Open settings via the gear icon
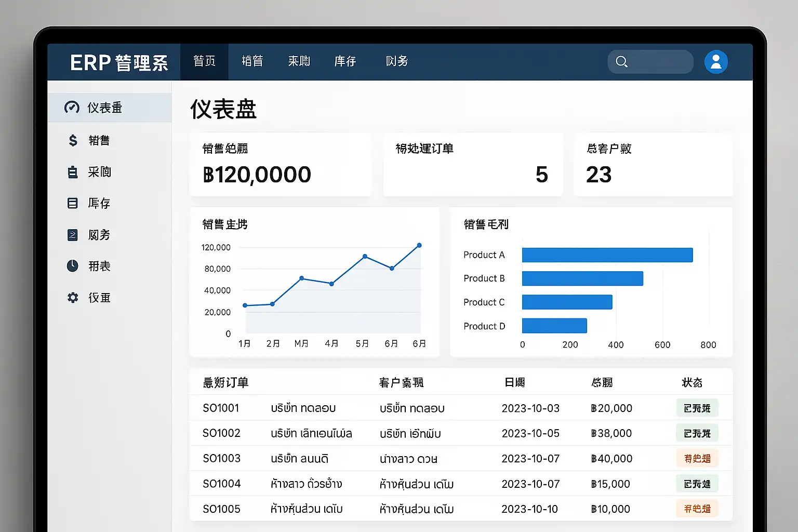 [73, 298]
